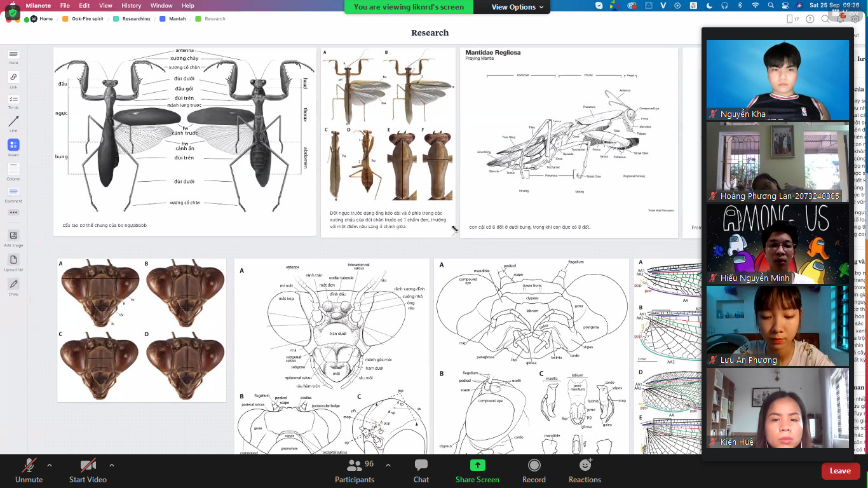The image size is (868, 488).
Task: Open the View Options dropdown
Action: click(517, 7)
